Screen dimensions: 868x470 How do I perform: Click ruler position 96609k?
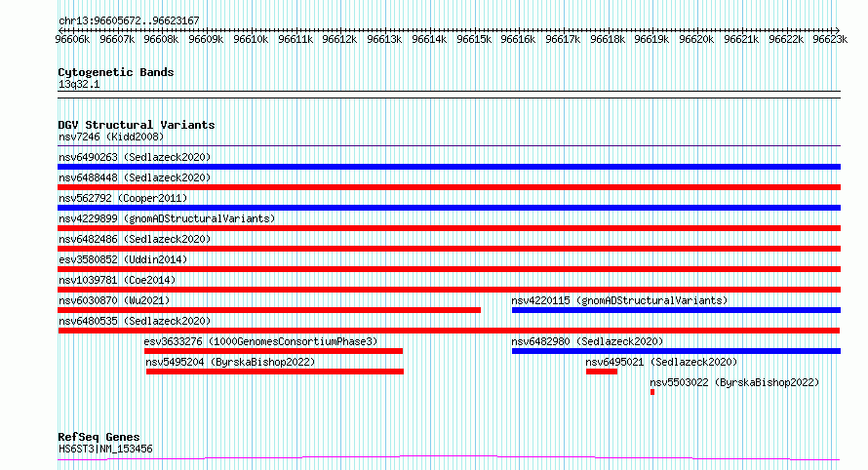pos(206,39)
